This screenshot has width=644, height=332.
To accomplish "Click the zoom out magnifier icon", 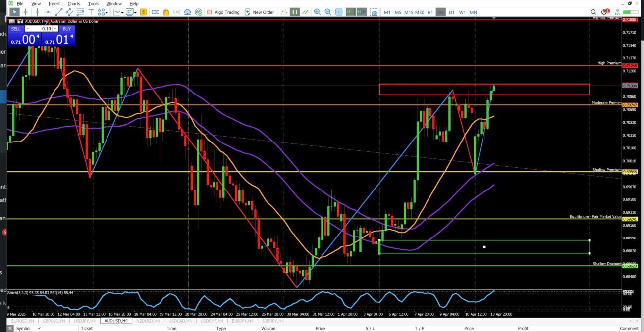I will pos(328,12).
